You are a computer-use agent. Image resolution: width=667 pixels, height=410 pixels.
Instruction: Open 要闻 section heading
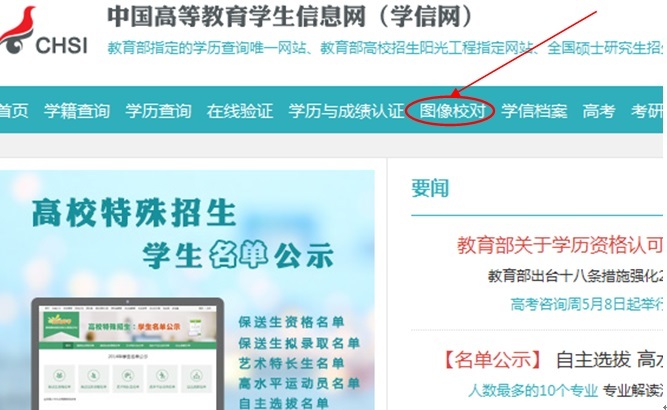point(430,188)
